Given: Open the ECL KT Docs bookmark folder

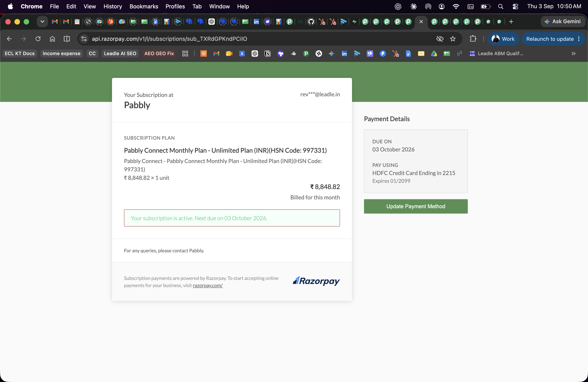Looking at the screenshot, I should 20,54.
